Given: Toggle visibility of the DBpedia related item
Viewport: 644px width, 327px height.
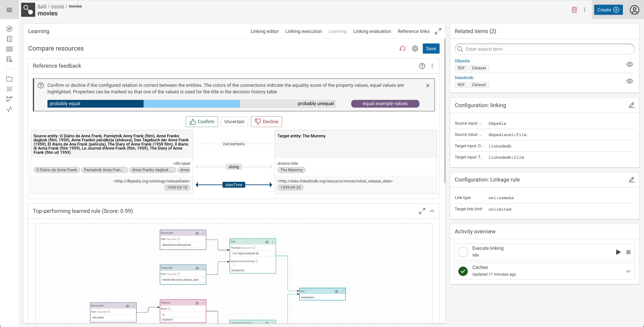Looking at the screenshot, I should click(630, 64).
